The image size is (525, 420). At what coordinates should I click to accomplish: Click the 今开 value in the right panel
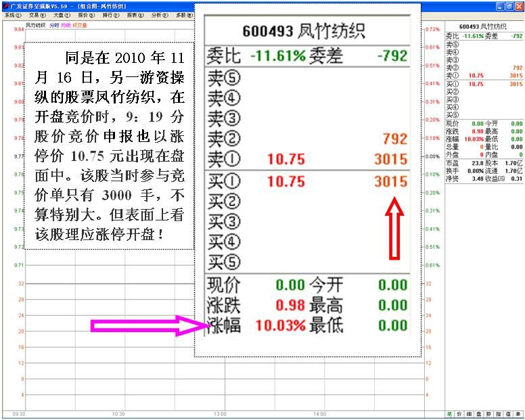pos(517,124)
